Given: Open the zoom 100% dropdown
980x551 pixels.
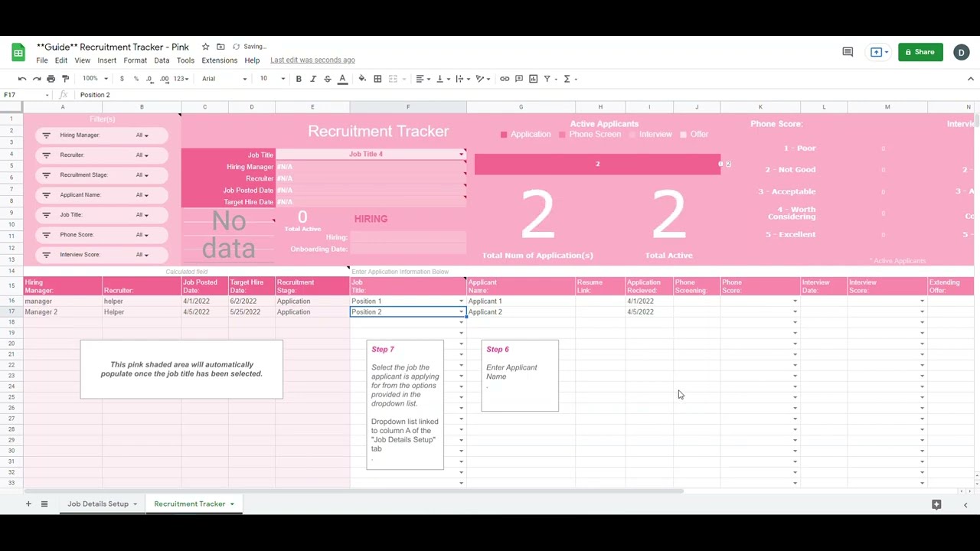Looking at the screenshot, I should click(95, 79).
